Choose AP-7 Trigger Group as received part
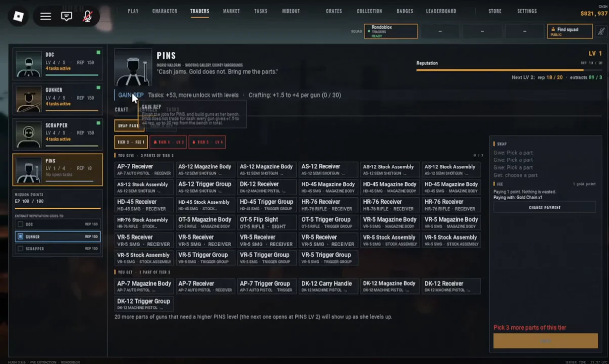 [x=267, y=286]
